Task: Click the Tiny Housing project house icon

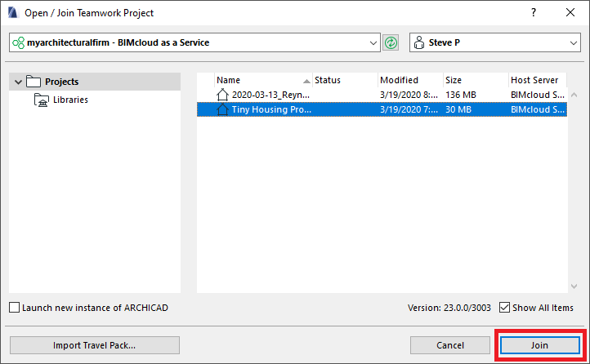Action: [223, 109]
